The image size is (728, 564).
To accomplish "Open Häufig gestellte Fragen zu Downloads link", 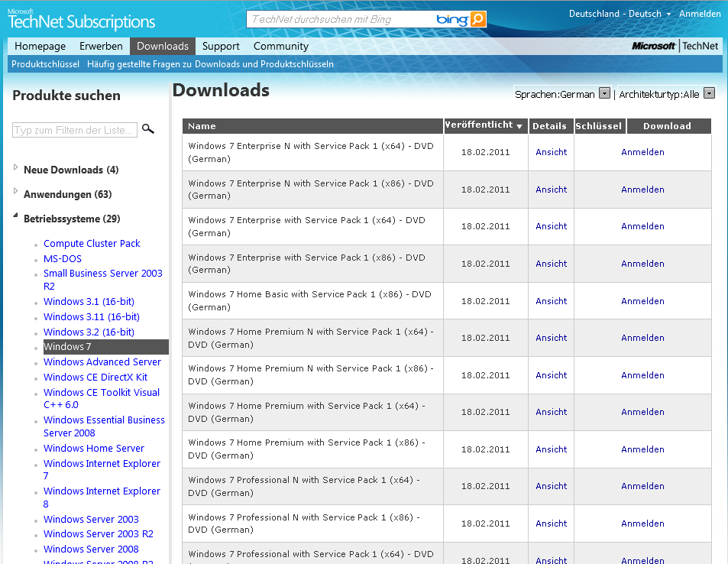I will [210, 64].
